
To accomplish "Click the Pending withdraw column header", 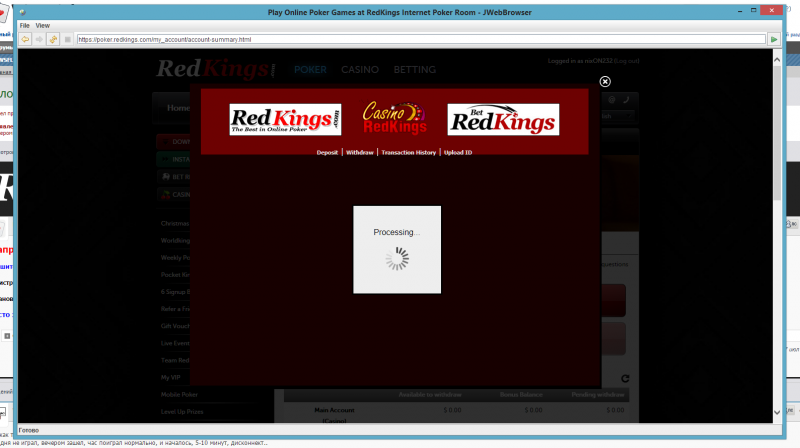I will tap(598, 394).
